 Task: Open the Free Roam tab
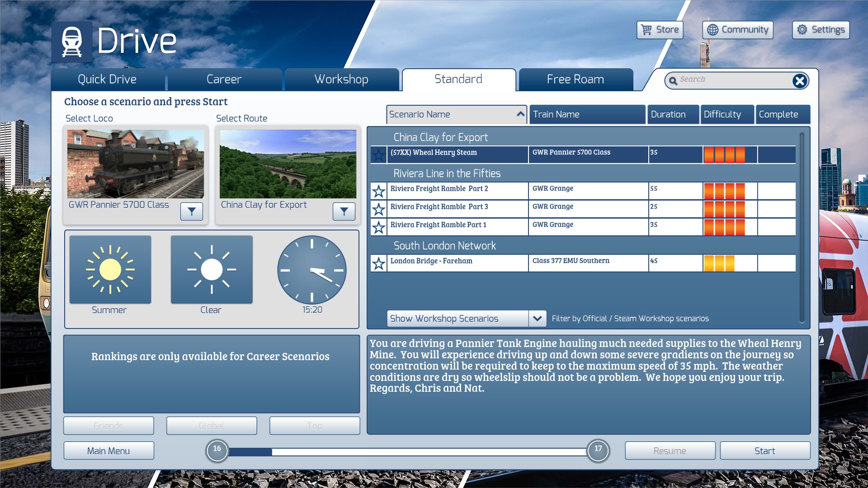click(x=575, y=80)
